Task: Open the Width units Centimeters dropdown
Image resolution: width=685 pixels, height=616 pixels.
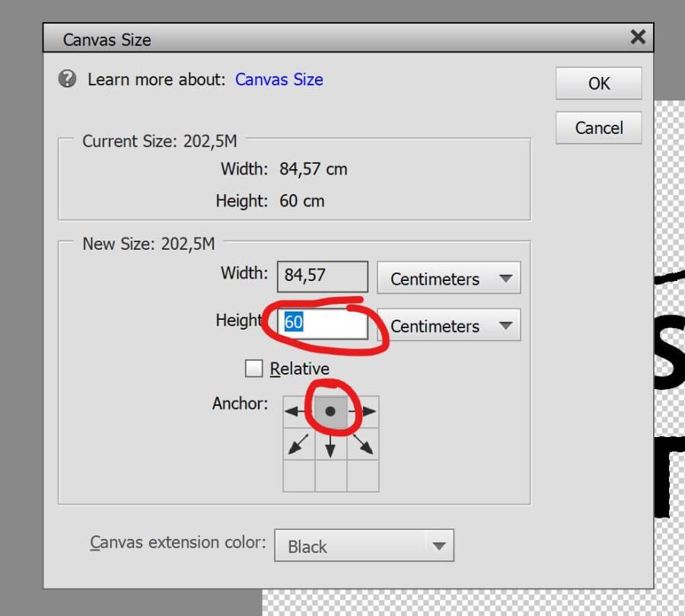Action: click(448, 279)
